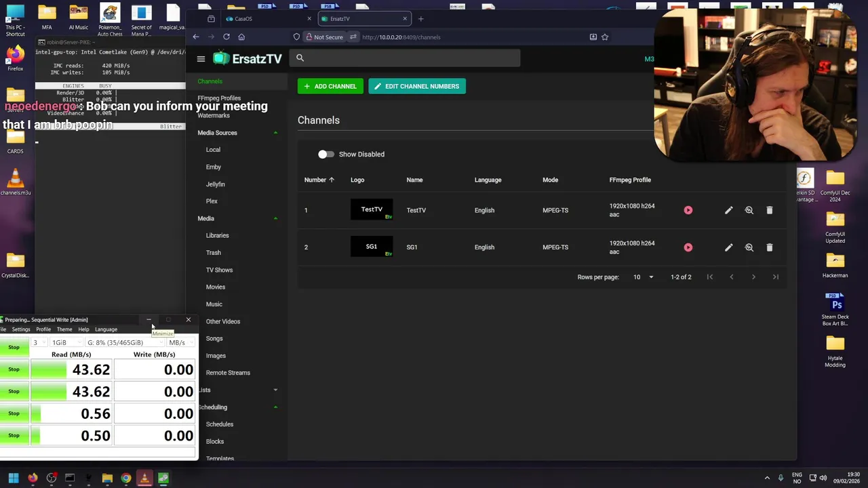Image resolution: width=868 pixels, height=488 pixels.
Task: Open Chrome from the taskbar
Action: pyautogui.click(x=126, y=478)
